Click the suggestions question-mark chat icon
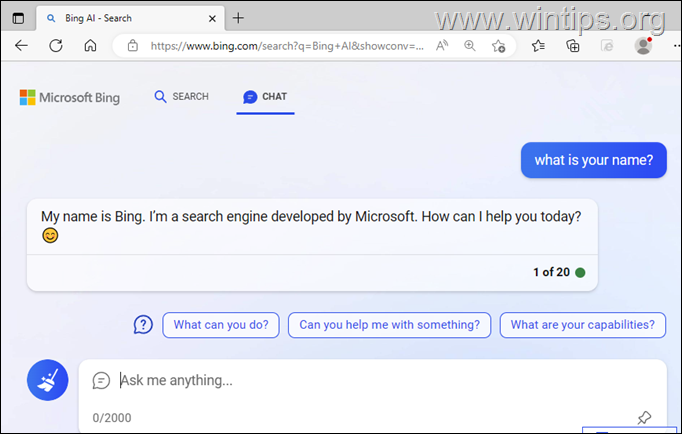682x434 pixels. 143,325
